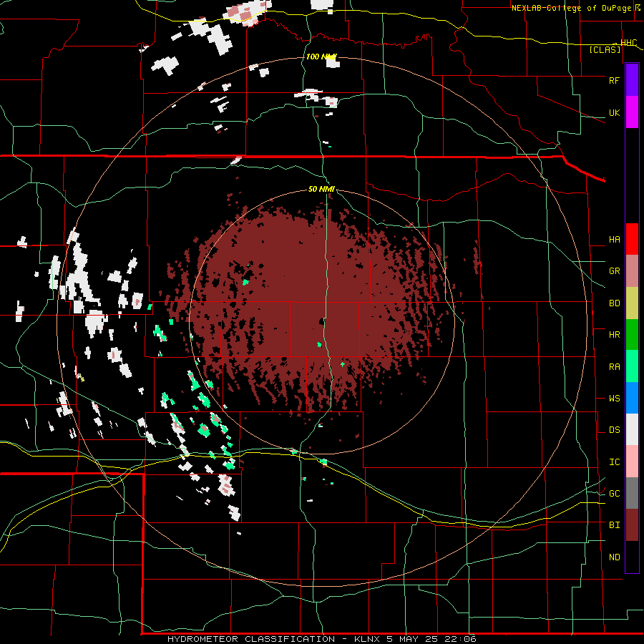
Task: Click the dark green HR legend swatch
Action: click(x=632, y=335)
